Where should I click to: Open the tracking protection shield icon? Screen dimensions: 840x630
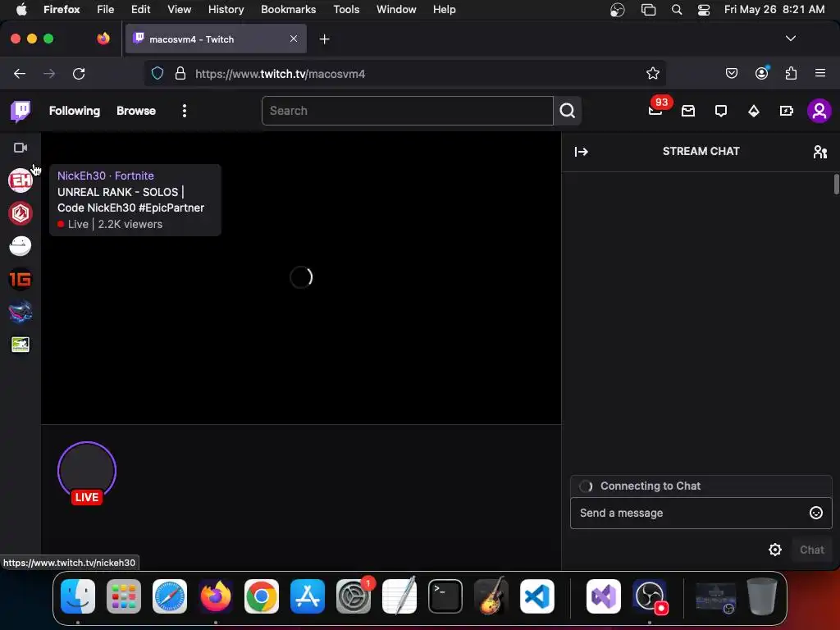(x=157, y=73)
